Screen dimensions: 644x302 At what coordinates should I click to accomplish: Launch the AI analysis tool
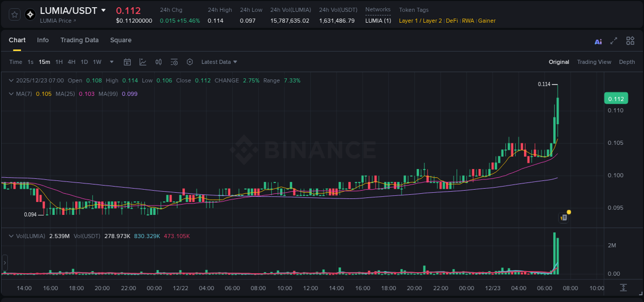coord(598,41)
